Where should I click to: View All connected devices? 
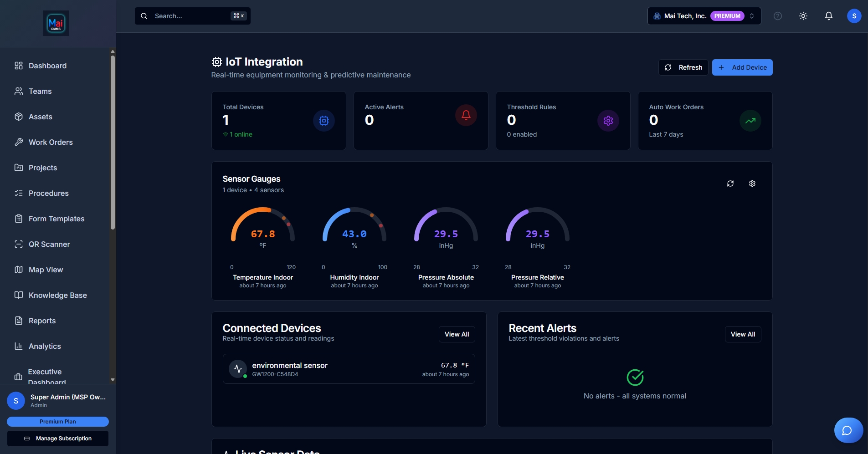pos(457,334)
